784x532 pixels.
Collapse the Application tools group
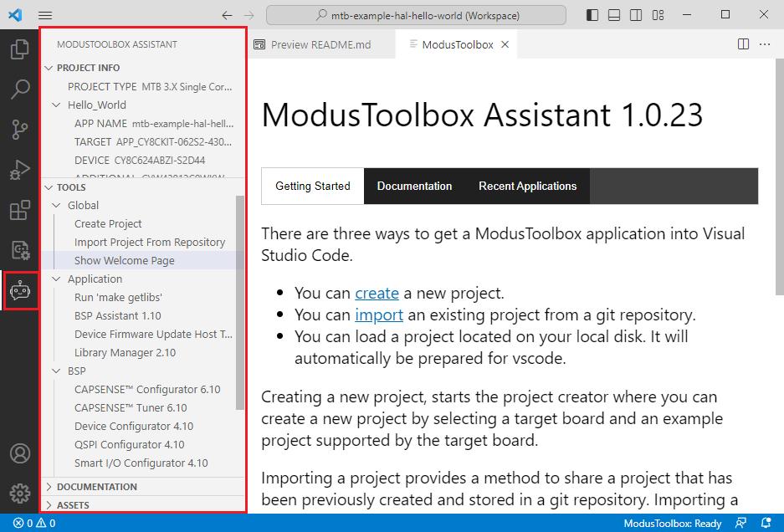click(56, 279)
